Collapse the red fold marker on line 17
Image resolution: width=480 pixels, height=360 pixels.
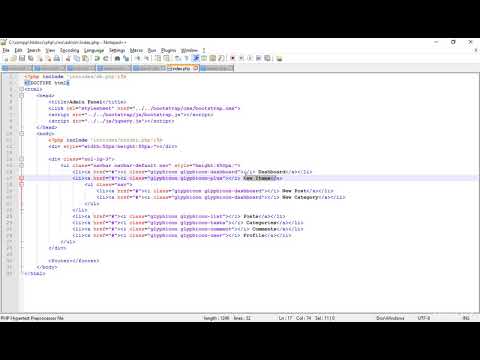pyautogui.click(x=21, y=178)
